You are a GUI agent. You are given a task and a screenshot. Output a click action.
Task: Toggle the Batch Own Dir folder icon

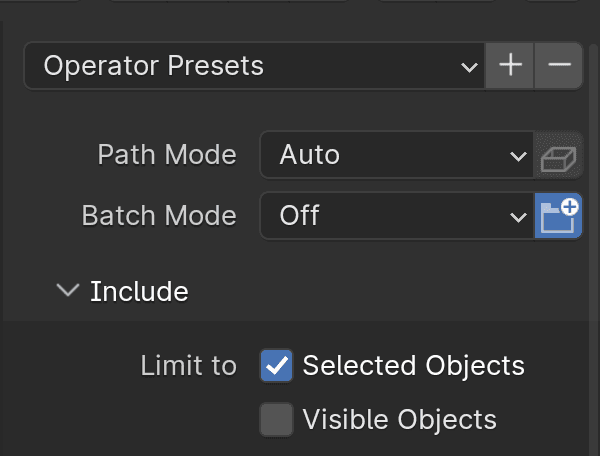pos(558,215)
